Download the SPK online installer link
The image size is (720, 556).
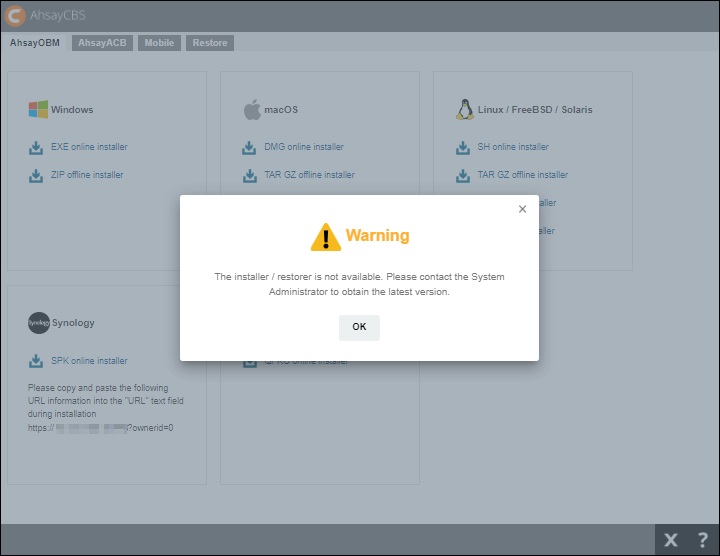89,361
